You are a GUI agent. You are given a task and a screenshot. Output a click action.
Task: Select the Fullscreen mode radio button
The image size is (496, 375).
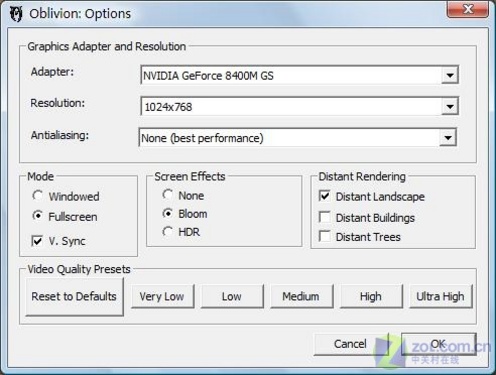click(x=65, y=216)
